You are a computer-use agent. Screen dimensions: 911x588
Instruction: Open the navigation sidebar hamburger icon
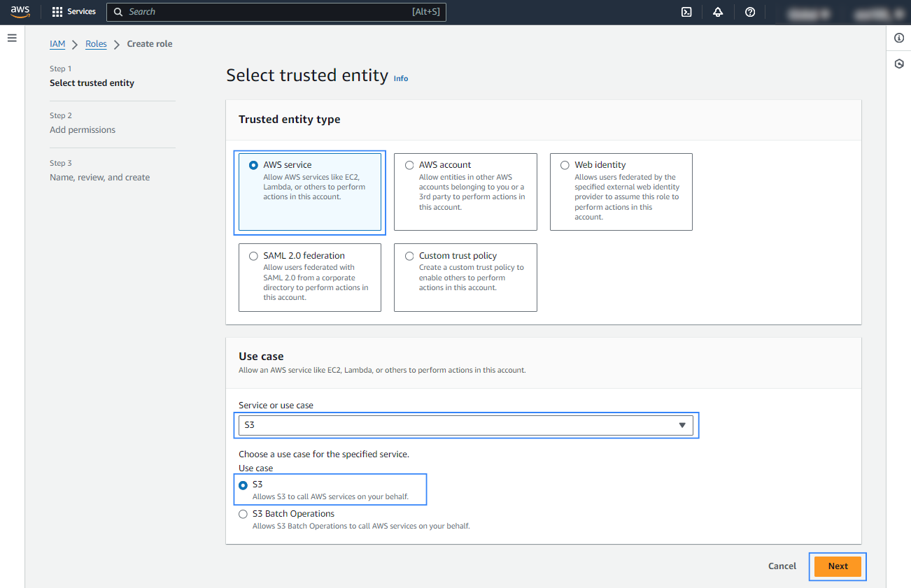[12, 38]
